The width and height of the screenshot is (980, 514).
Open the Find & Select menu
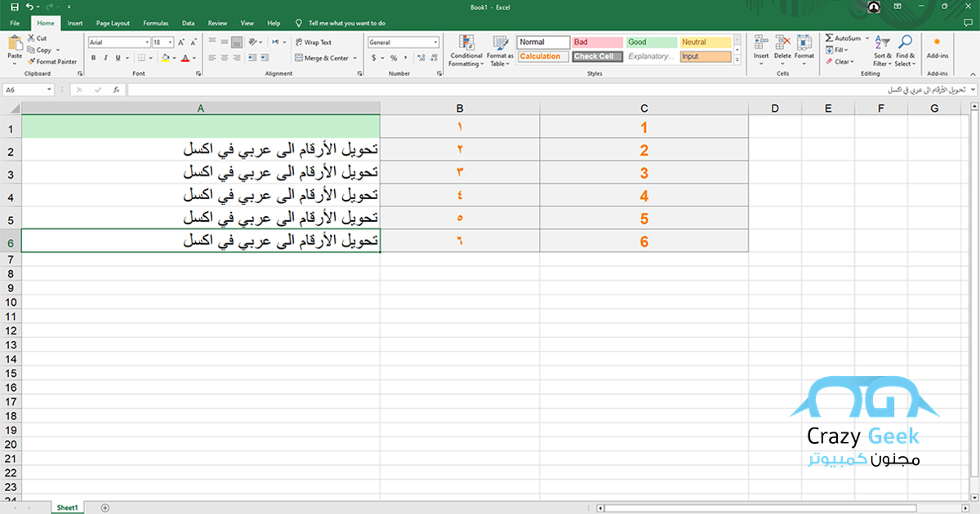(x=905, y=51)
